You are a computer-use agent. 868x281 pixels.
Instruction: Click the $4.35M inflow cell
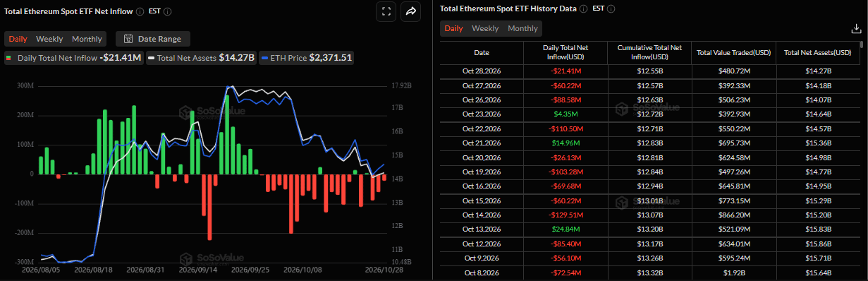(x=566, y=114)
